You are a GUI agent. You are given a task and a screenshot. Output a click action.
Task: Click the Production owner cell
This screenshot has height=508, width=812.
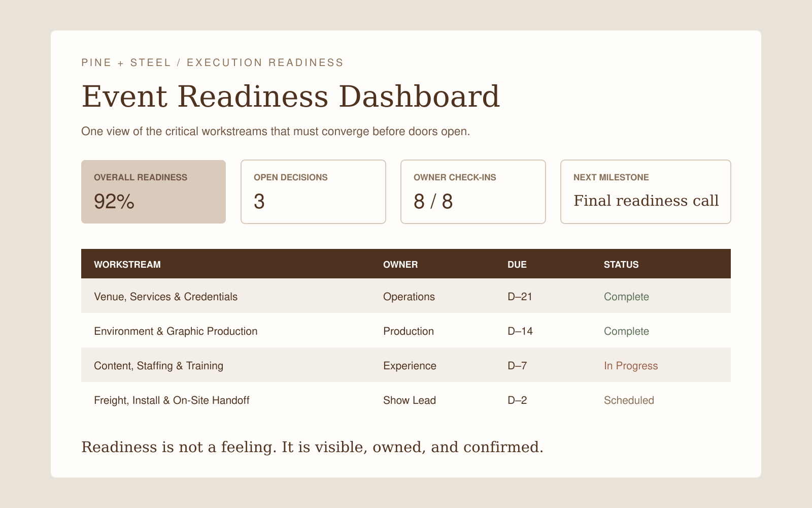pos(409,331)
